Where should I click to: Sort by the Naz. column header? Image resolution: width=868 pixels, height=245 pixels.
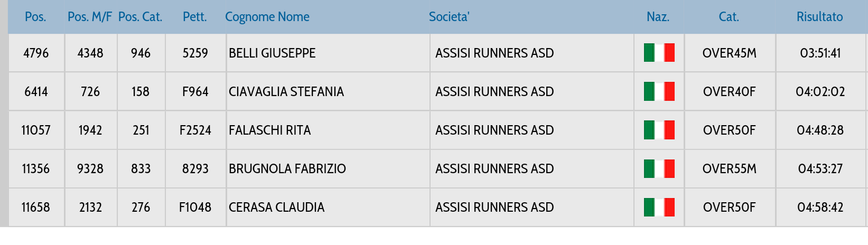(x=658, y=17)
